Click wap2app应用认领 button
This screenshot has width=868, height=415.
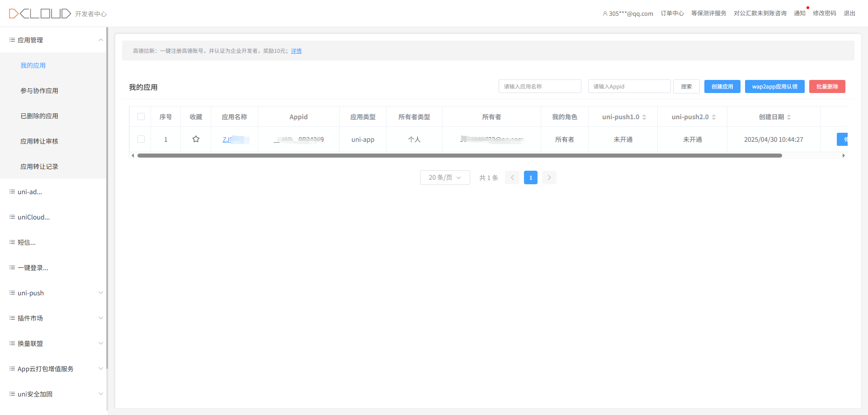point(774,86)
